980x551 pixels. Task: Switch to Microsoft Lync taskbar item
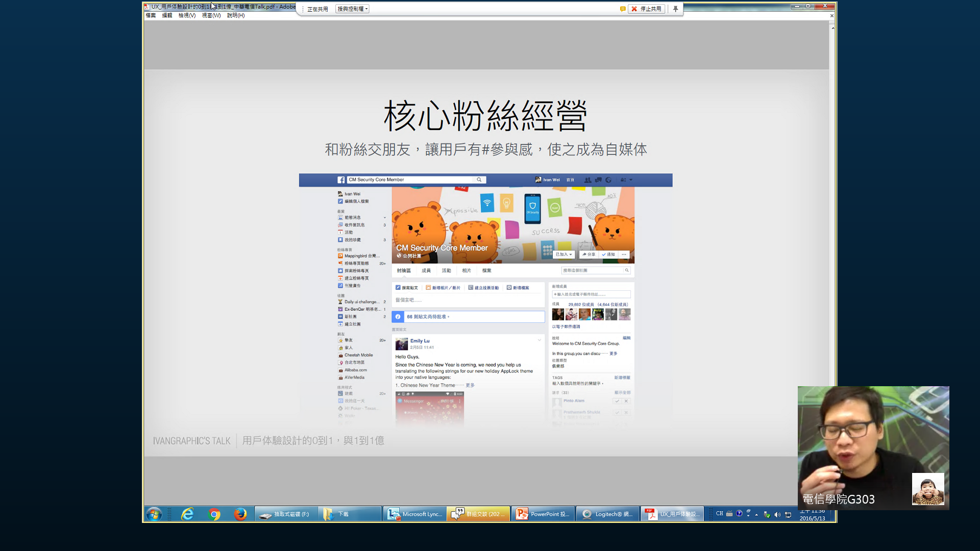pyautogui.click(x=414, y=514)
